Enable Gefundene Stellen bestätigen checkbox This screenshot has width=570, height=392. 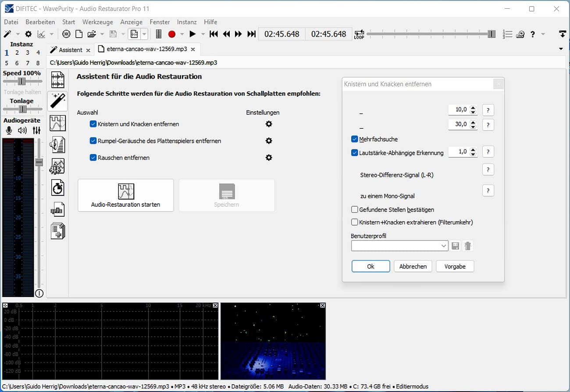pyautogui.click(x=355, y=210)
